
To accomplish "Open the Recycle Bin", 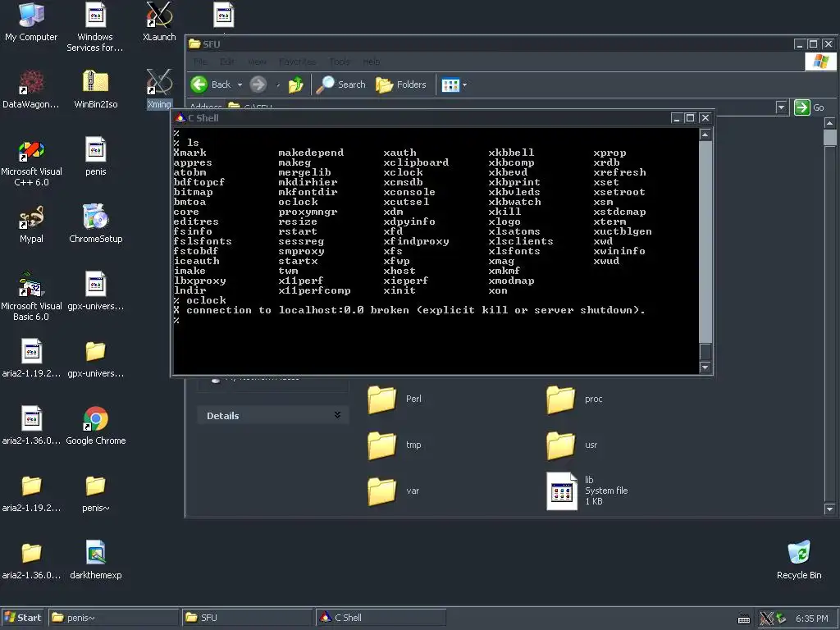I will click(799, 559).
